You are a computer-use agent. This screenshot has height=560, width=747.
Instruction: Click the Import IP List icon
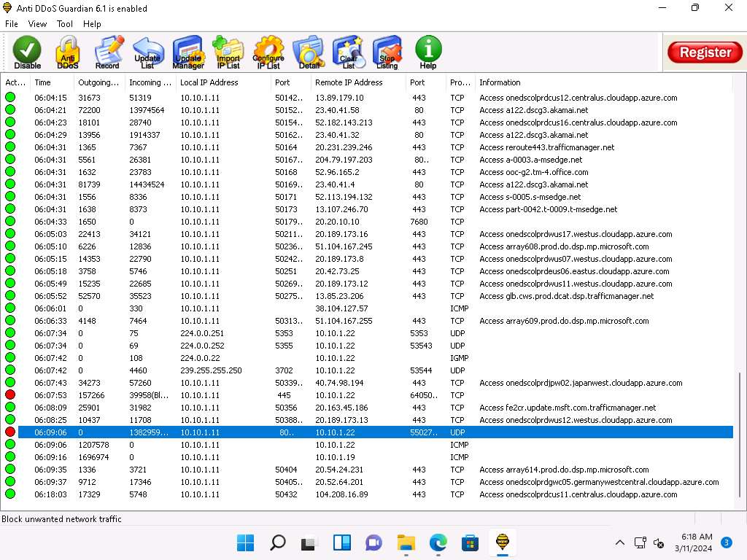click(228, 52)
